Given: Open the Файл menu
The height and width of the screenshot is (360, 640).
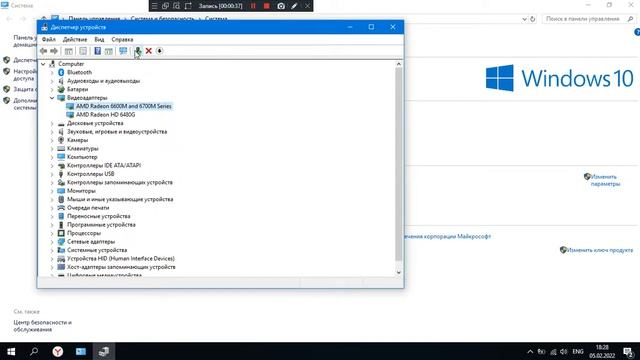Looking at the screenshot, I should 49,40.
